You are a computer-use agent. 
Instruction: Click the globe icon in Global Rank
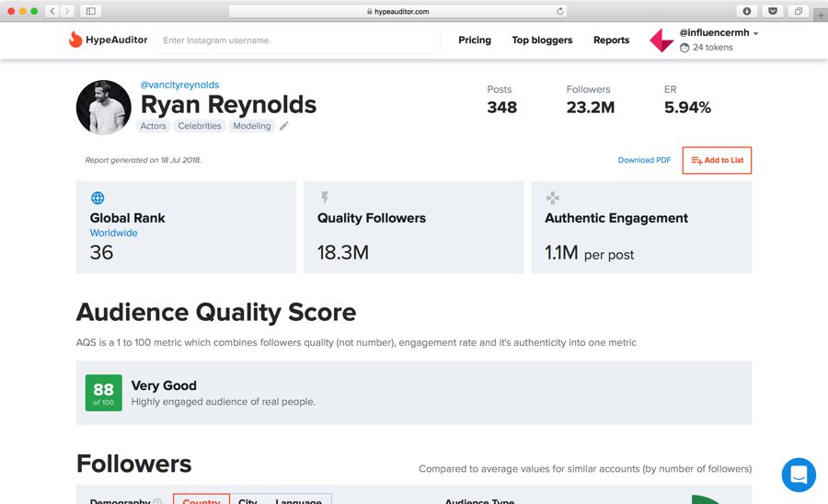[x=98, y=198]
